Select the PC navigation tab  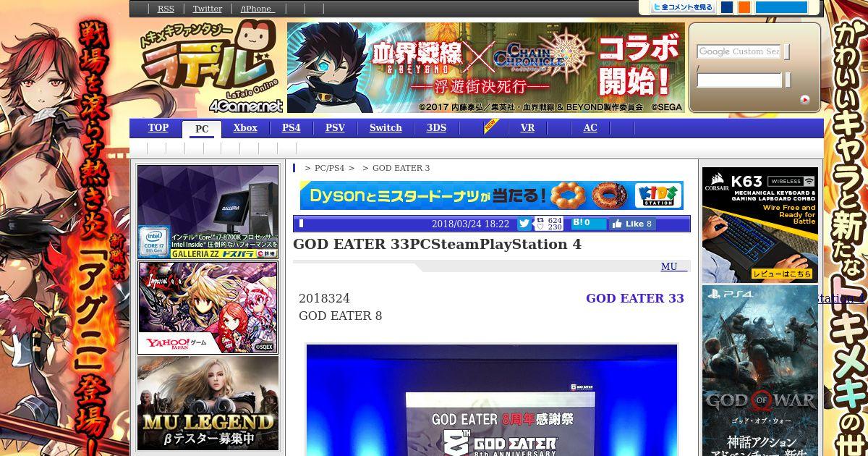coord(202,129)
